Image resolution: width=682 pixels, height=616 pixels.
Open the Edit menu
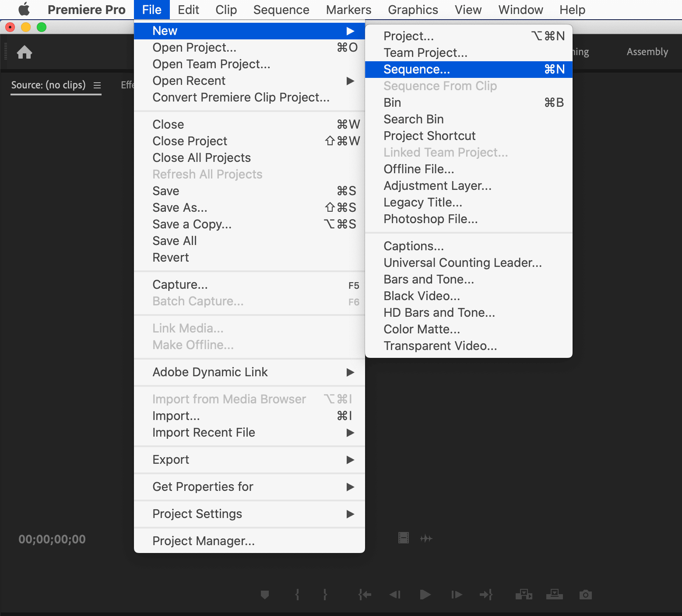click(x=188, y=10)
